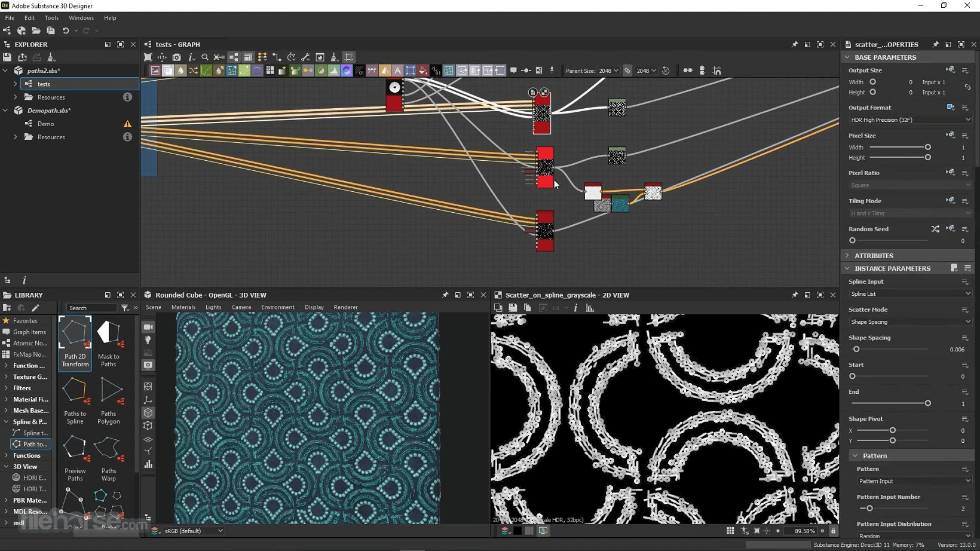This screenshot has height=551, width=980.
Task: Click the library Search field
Action: click(92, 308)
